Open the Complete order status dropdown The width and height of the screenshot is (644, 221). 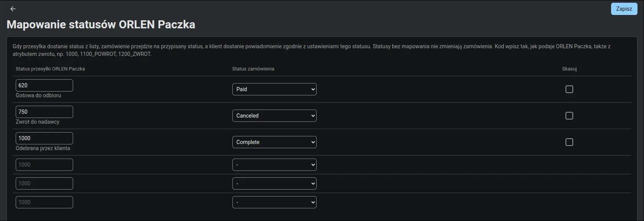pos(275,142)
